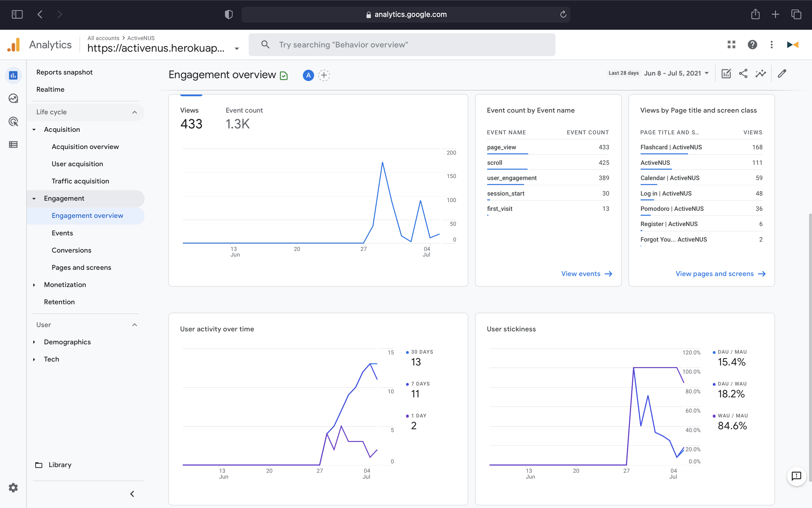
Task: Go back in Safari
Action: [40, 14]
